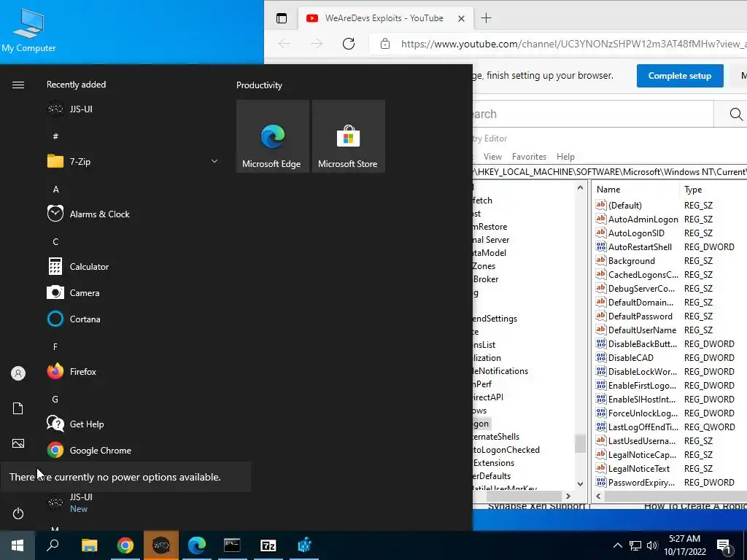Image resolution: width=747 pixels, height=560 pixels.
Task: Open the Help menu in Registry Editor
Action: 565,157
